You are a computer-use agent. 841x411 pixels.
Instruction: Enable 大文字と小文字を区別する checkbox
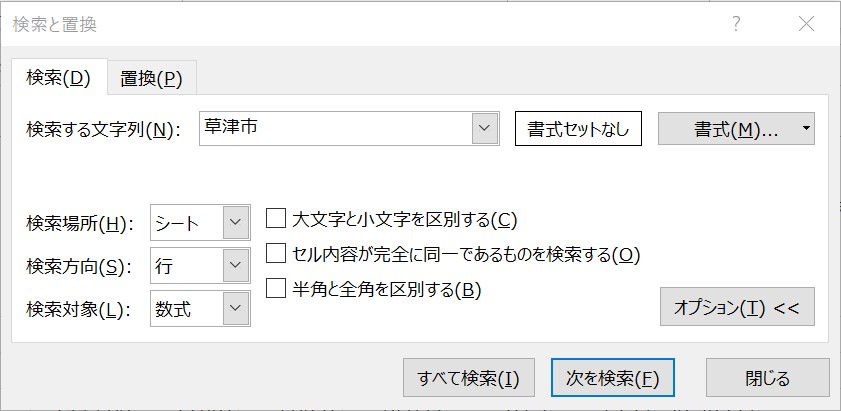click(277, 218)
